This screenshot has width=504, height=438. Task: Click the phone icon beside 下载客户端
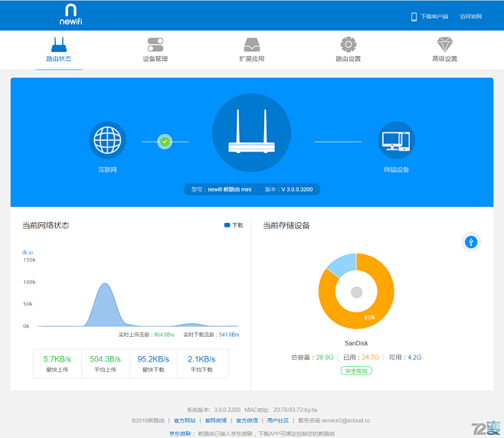pos(414,17)
